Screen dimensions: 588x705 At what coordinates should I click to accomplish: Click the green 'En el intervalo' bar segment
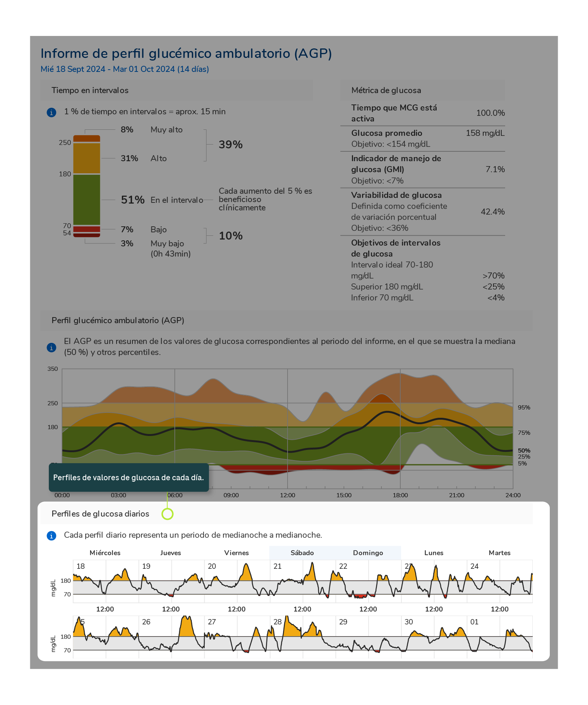click(x=87, y=200)
